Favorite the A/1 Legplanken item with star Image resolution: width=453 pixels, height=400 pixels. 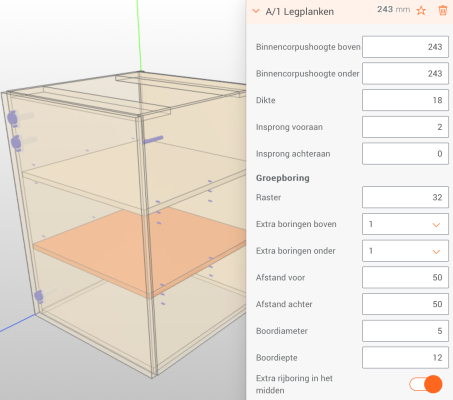421,11
